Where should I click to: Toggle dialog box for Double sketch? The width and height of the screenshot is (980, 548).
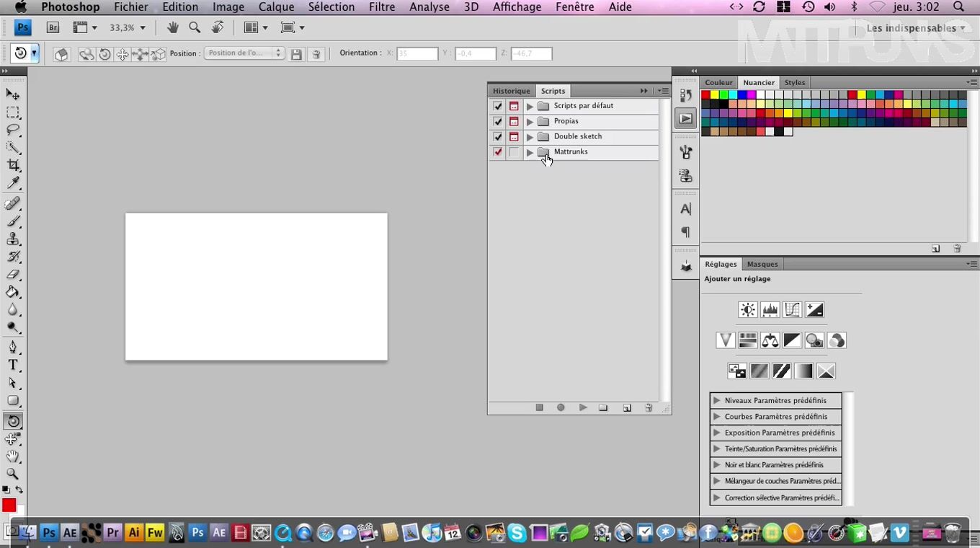coord(514,137)
